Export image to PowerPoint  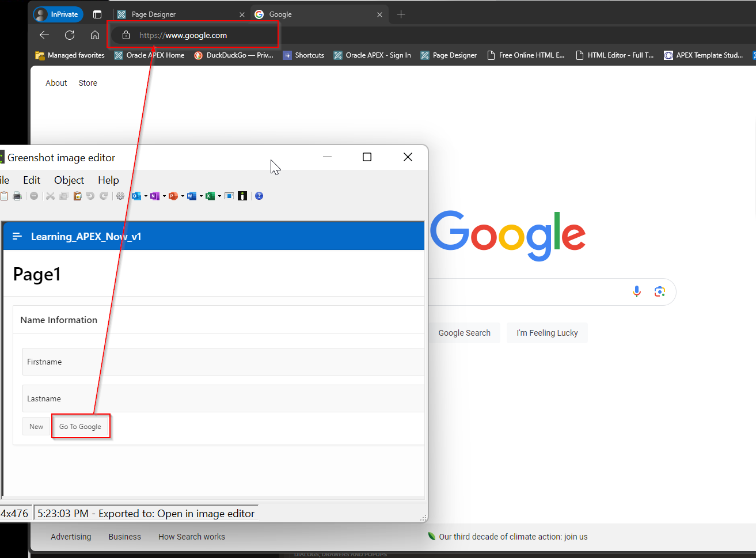pos(173,196)
